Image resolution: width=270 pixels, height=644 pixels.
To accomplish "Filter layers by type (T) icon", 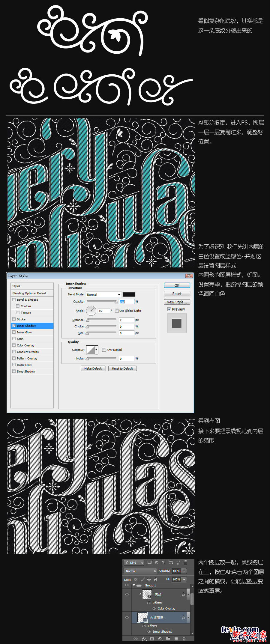I will click(x=164, y=563).
